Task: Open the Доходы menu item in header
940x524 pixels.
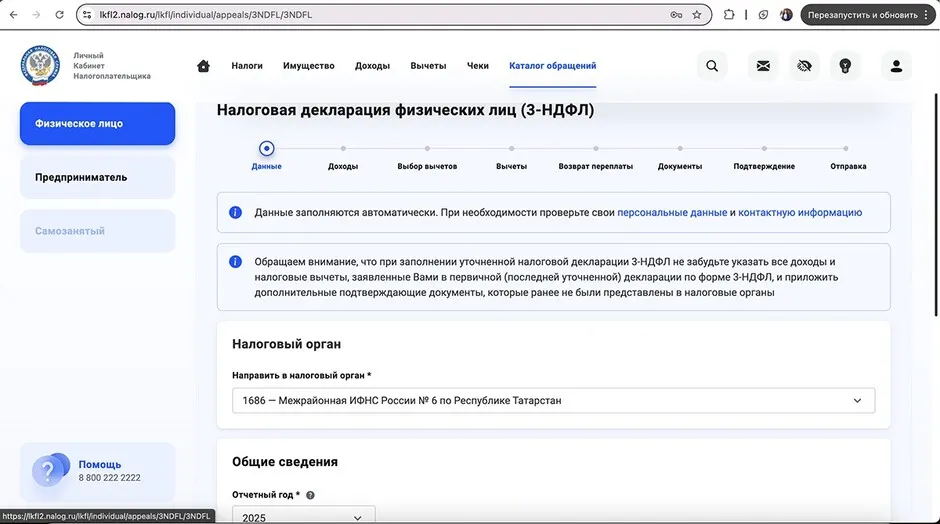Action: tap(372, 66)
